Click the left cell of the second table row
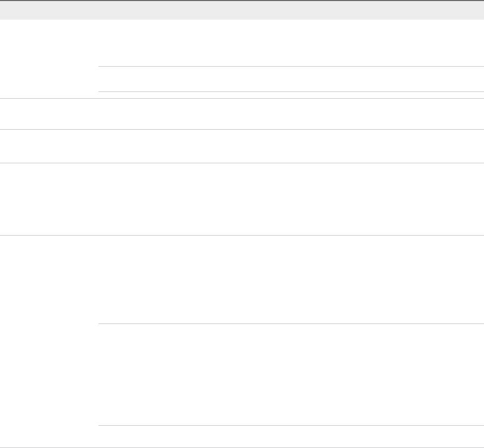 coord(49,114)
